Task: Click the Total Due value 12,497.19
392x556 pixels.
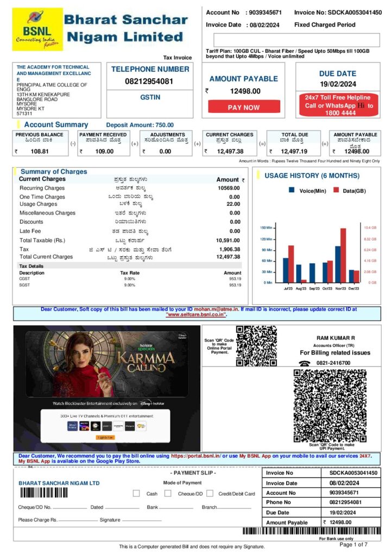Action: coord(294,151)
